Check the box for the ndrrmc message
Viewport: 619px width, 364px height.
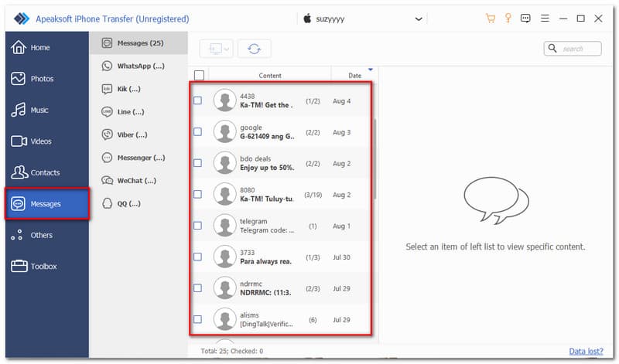(197, 288)
